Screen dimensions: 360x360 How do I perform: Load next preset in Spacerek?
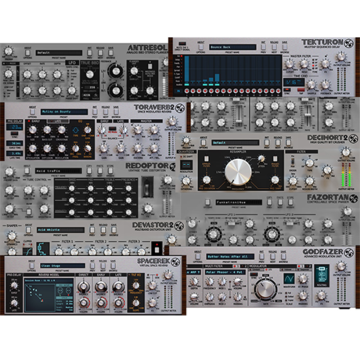coord(103,266)
